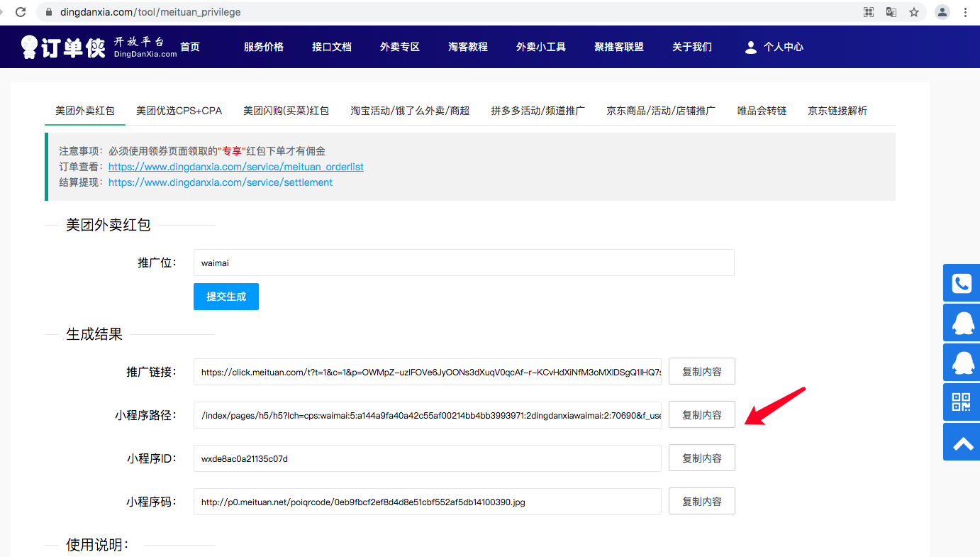Click the 美团外卖红包 section heading
Viewport: 980px width, 557px height.
click(x=108, y=225)
